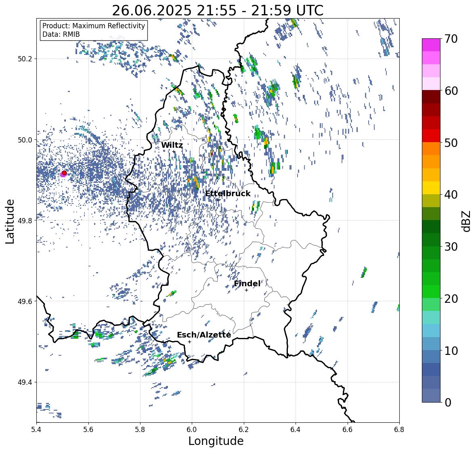Click the orange color band near 50 dBZ
Viewport: 476px width, 451px height.
point(431,149)
